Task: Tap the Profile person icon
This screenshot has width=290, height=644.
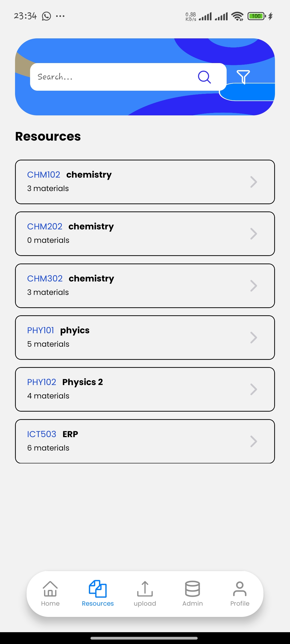Action: point(240,589)
